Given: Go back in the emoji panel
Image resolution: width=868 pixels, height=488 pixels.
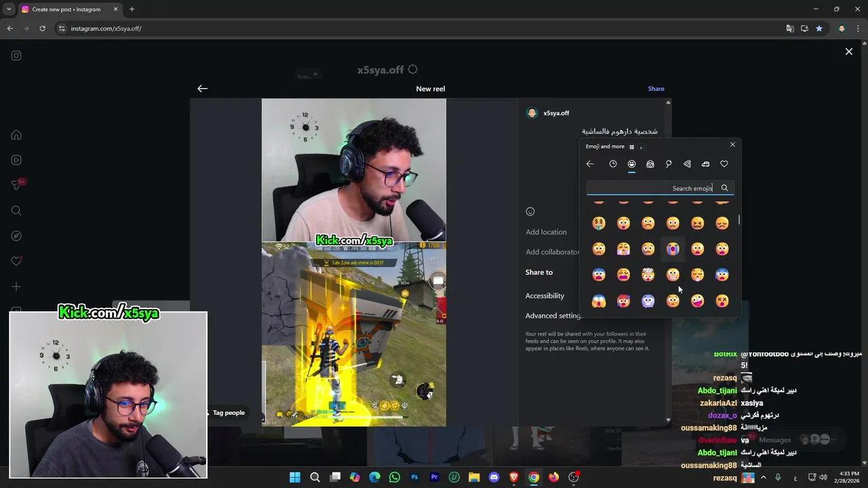Looking at the screenshot, I should click(x=590, y=164).
